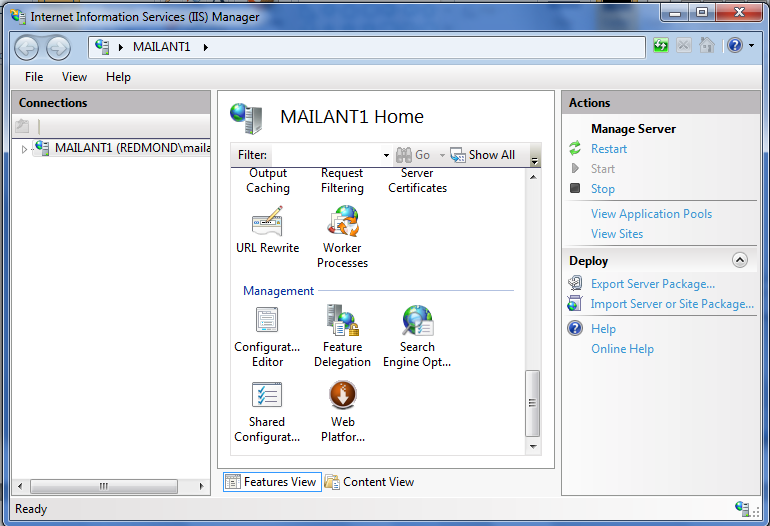Image resolution: width=770 pixels, height=526 pixels.
Task: Click the features list scroll up arrow
Action: (533, 177)
